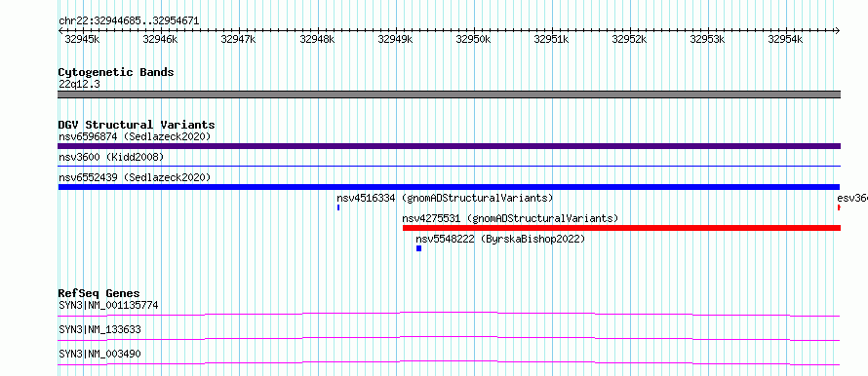Click the 32952k ruler tick label
The image size is (868, 376).
click(629, 39)
